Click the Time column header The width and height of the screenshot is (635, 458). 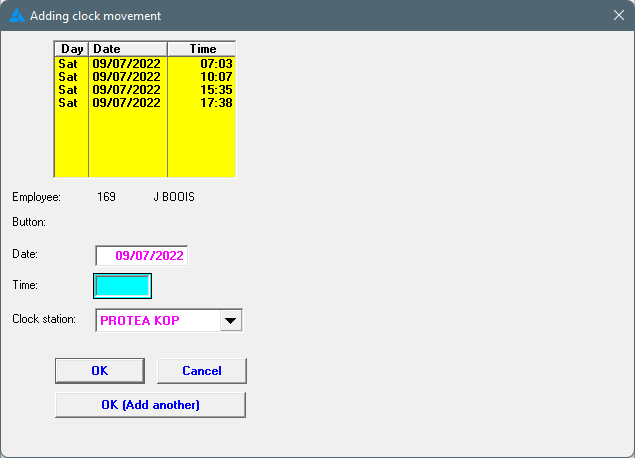click(202, 49)
